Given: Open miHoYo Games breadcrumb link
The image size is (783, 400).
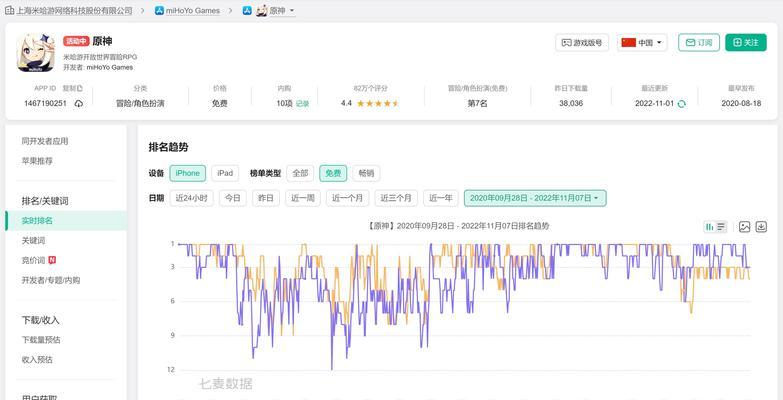Looking at the screenshot, I should pos(193,10).
